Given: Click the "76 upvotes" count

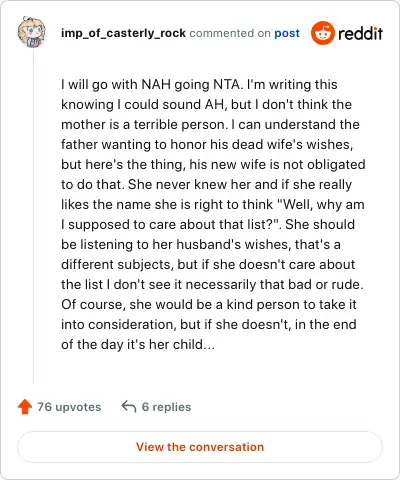Looking at the screenshot, I should pos(69,407).
